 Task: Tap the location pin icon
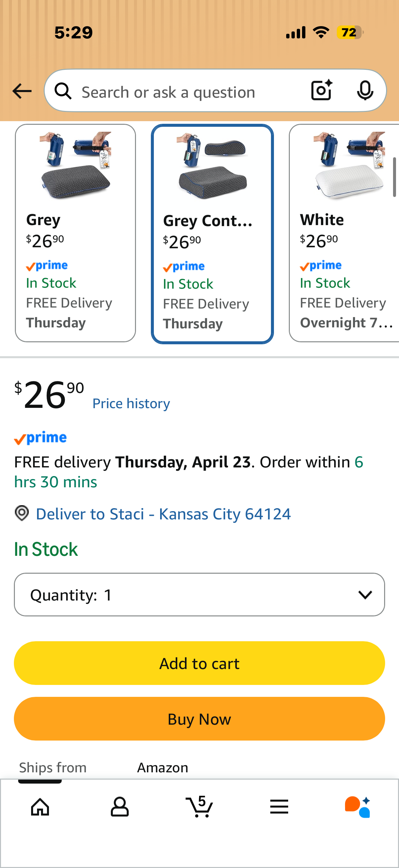(22, 513)
